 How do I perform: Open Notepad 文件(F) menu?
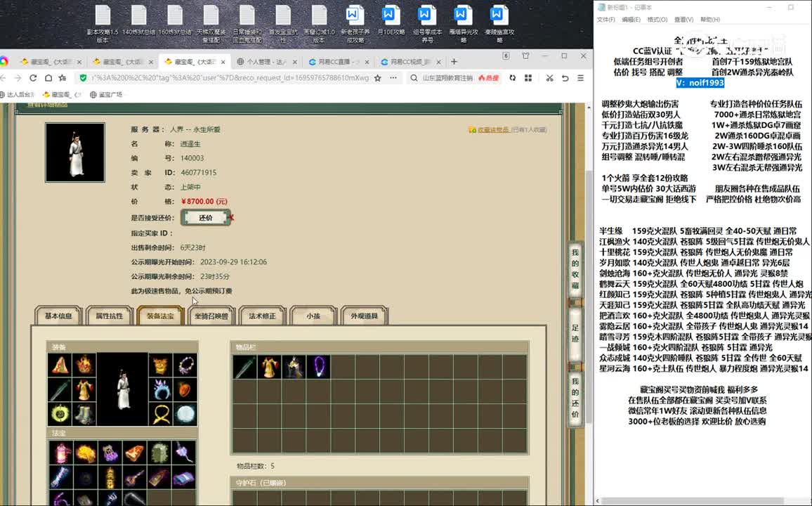click(x=606, y=19)
